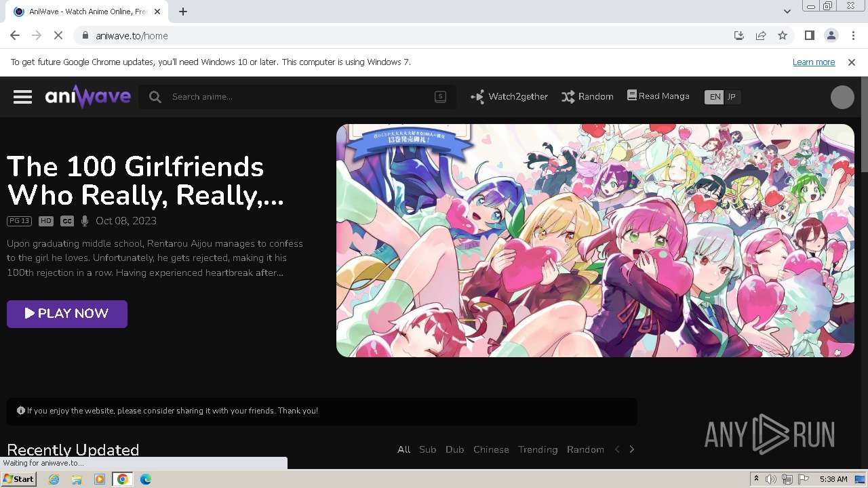The image size is (868, 488).
Task: Open Chrome profile icon
Action: coord(831,36)
